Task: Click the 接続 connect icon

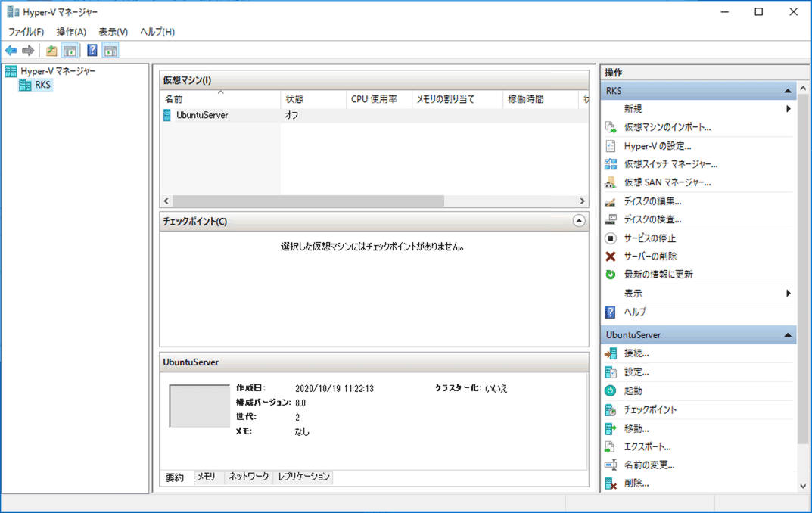Action: [x=611, y=353]
